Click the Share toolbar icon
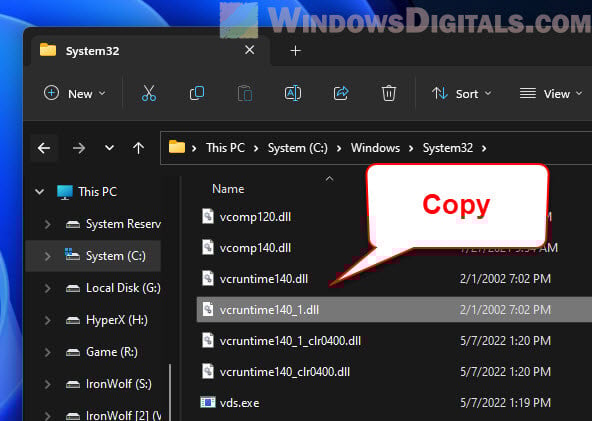 click(x=341, y=93)
